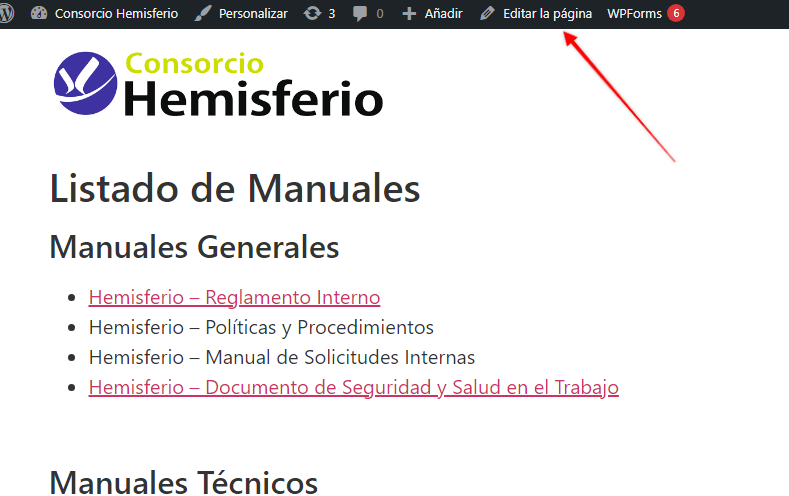The image size is (789, 496).
Task: Open the Consorcio Hemisferio site name menu
Action: tap(116, 14)
